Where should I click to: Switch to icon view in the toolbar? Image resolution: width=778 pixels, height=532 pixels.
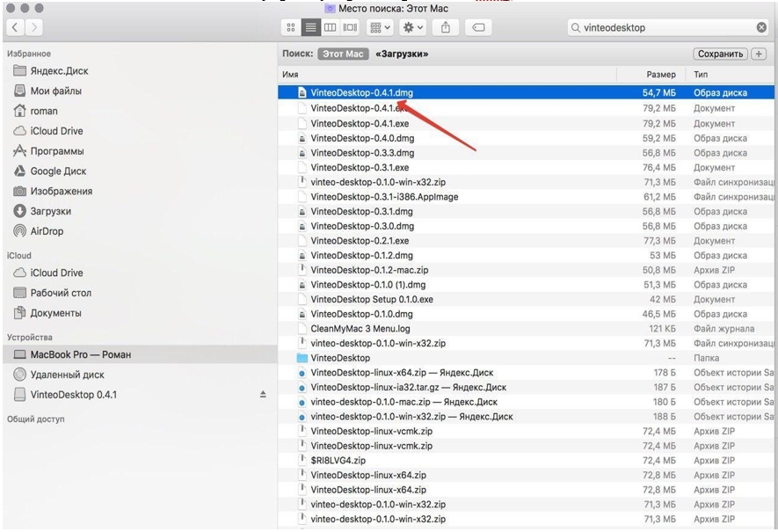pos(291,27)
